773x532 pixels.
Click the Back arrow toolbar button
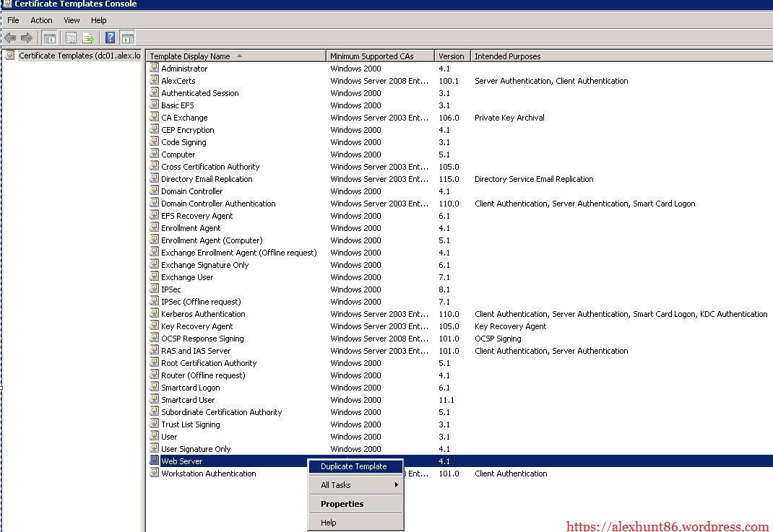pos(10,38)
